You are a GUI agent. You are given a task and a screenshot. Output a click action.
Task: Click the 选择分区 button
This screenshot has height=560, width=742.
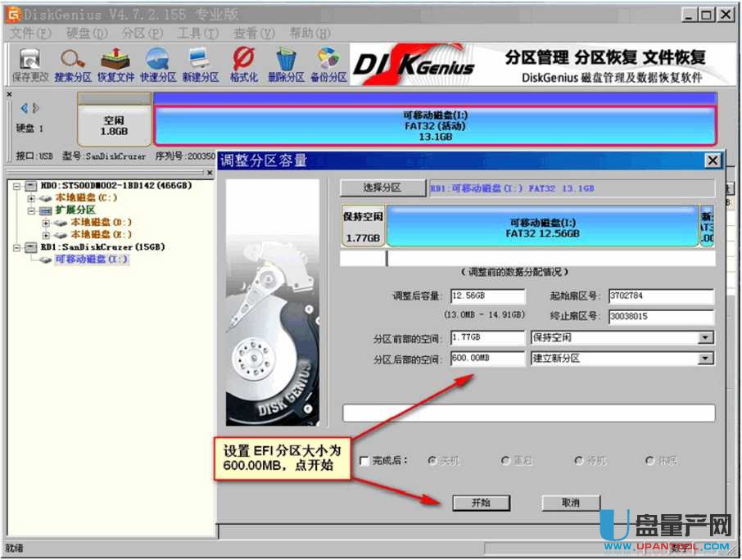point(382,187)
